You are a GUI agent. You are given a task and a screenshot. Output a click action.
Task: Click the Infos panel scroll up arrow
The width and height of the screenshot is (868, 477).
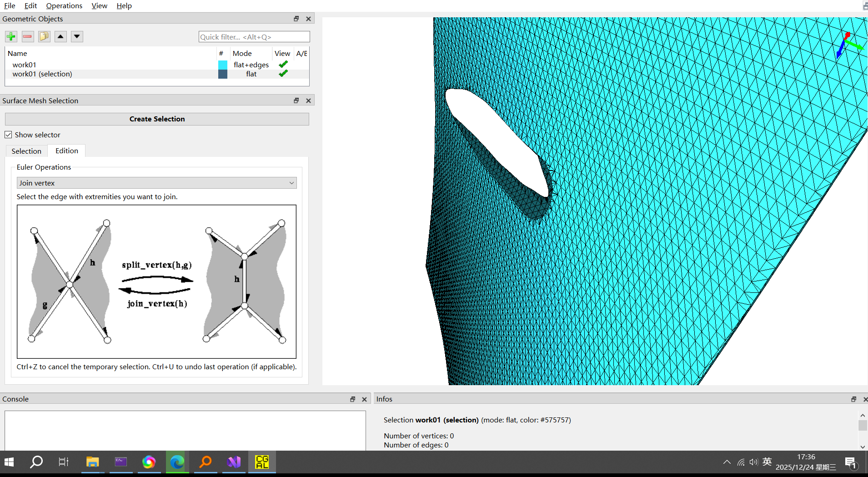(x=863, y=415)
